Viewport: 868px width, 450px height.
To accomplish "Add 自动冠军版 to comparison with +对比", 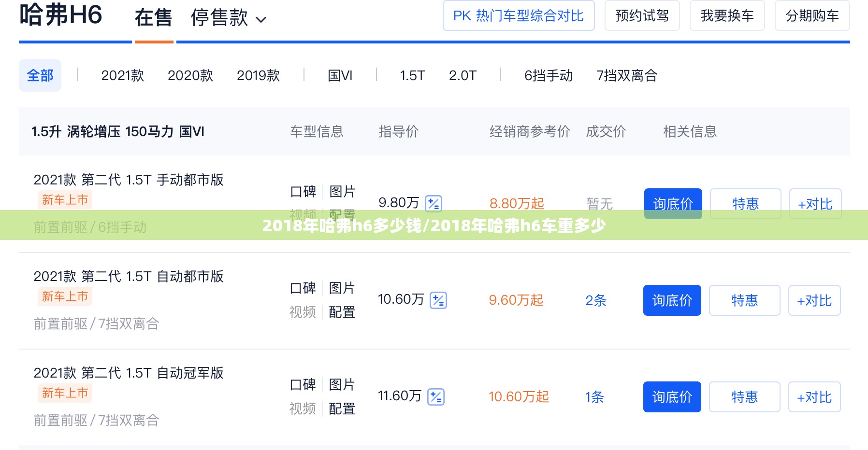I will coord(814,397).
